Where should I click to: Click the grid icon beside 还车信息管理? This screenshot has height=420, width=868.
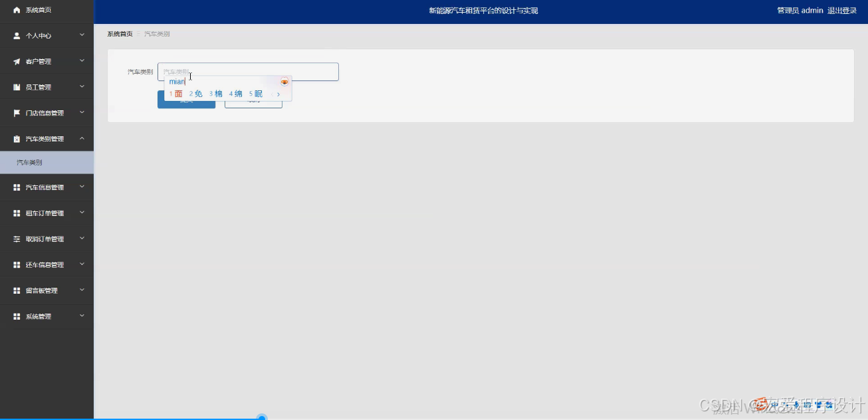click(x=17, y=265)
